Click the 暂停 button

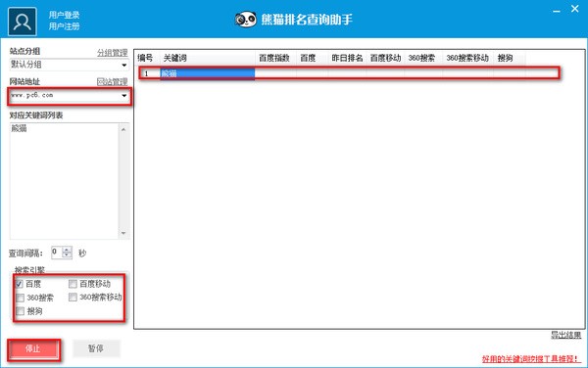click(96, 348)
